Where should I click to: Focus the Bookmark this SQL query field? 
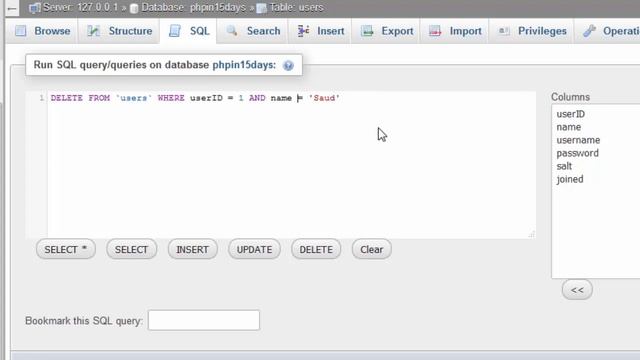coord(204,320)
